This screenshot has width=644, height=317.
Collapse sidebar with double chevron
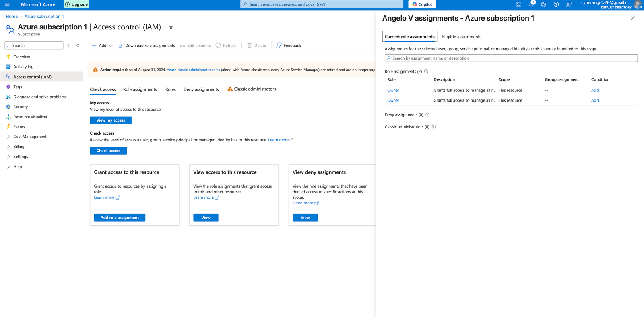point(78,46)
